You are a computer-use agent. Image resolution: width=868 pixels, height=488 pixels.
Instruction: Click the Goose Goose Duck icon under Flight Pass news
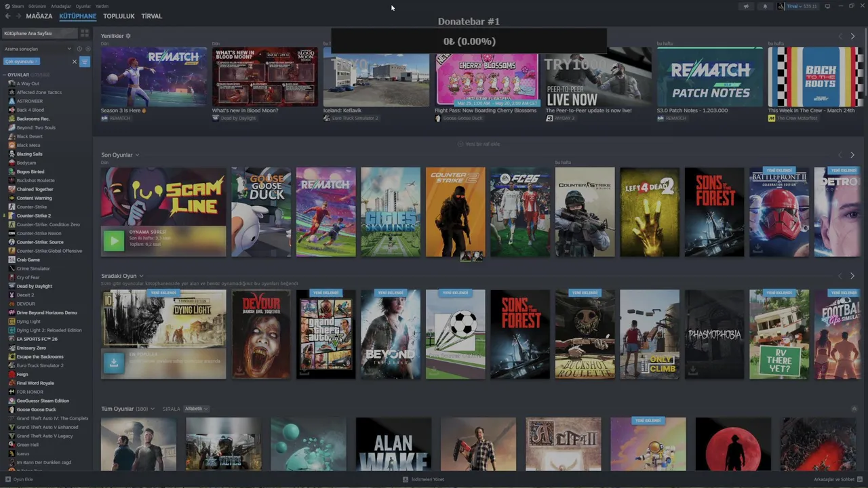coord(438,118)
